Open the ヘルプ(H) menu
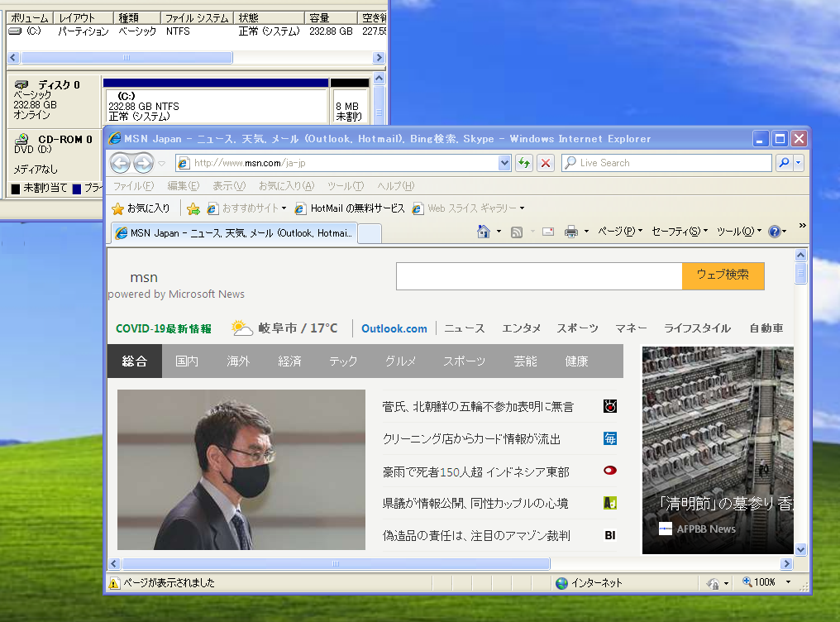 click(x=395, y=186)
